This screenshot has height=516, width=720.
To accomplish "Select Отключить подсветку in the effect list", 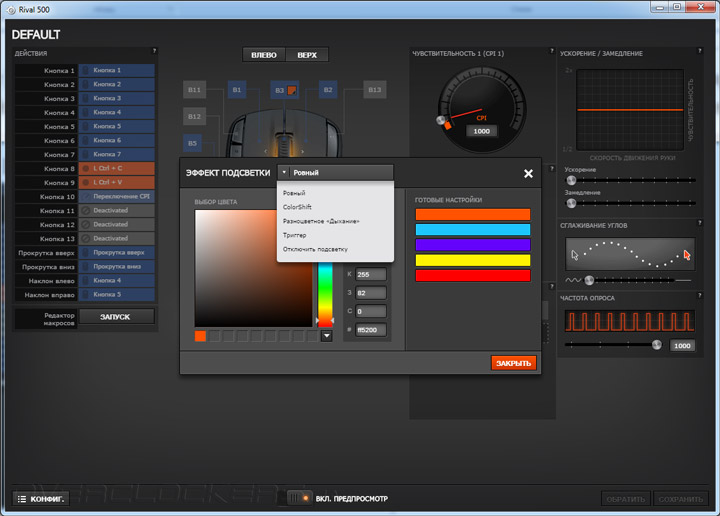I will (x=314, y=248).
